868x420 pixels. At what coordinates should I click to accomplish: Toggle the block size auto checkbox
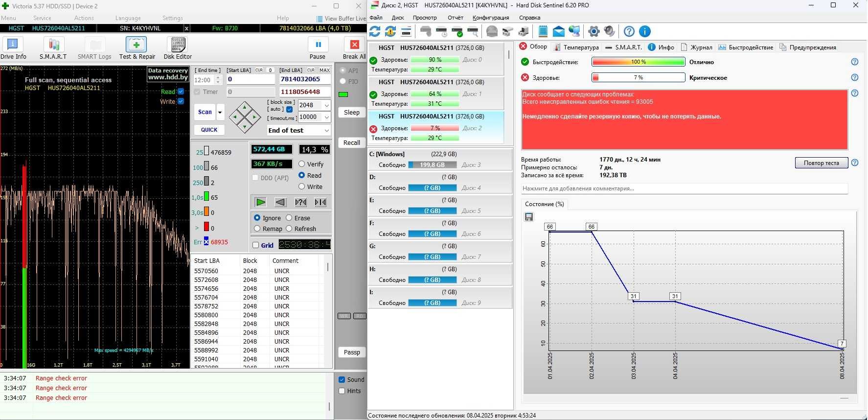(x=289, y=109)
